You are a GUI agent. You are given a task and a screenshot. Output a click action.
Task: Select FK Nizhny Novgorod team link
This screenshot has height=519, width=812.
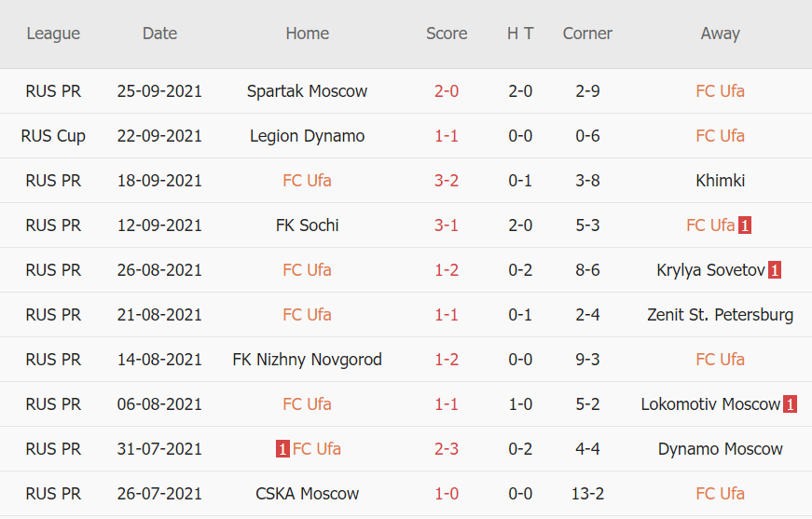click(307, 360)
